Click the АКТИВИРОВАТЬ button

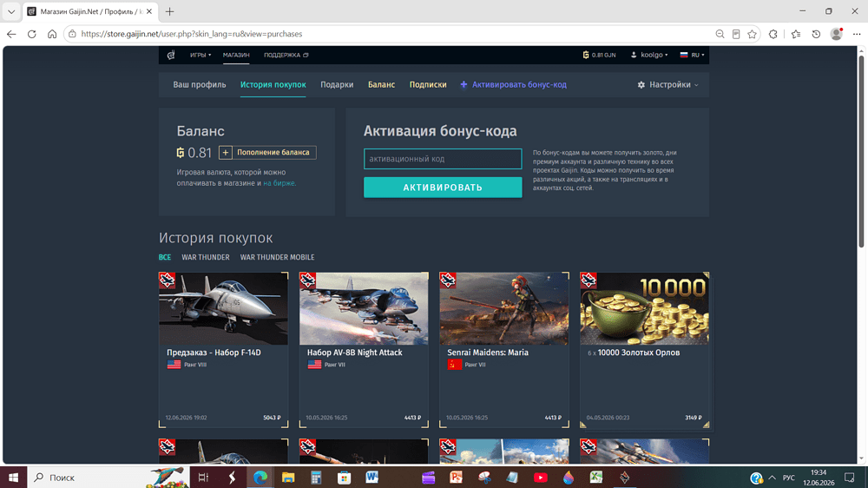(443, 188)
